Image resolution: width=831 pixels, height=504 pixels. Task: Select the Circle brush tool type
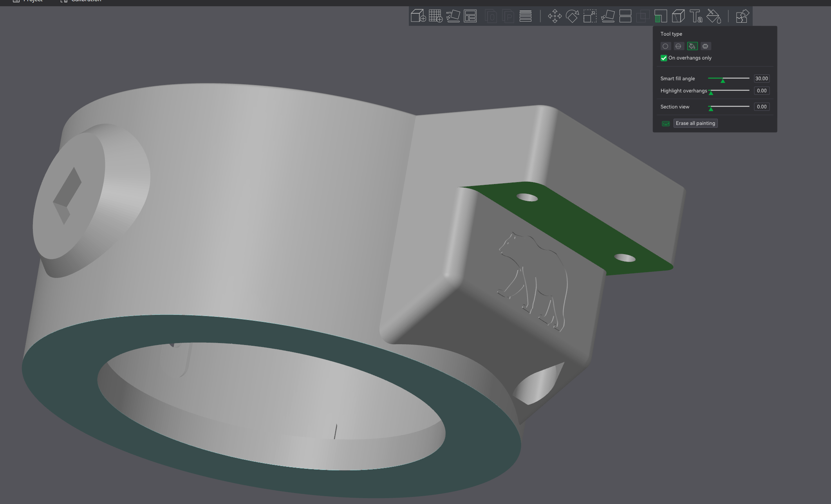(x=666, y=46)
